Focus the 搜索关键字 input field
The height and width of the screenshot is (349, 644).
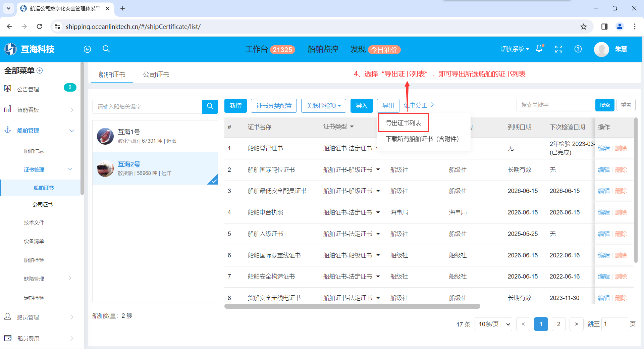(554, 105)
